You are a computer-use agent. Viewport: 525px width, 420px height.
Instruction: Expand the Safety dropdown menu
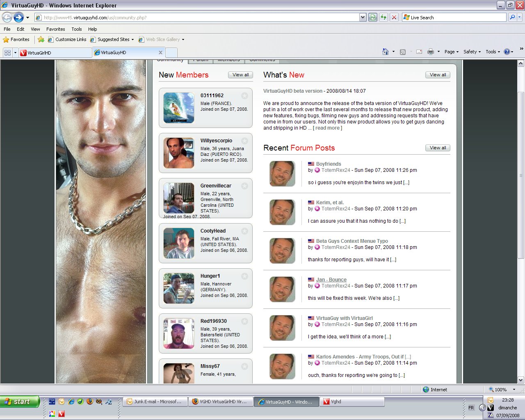472,52
